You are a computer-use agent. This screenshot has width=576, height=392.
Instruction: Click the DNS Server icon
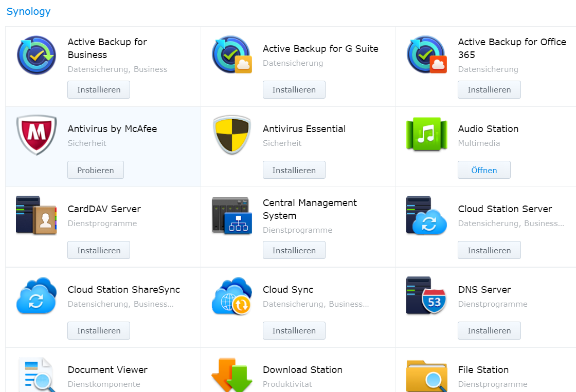point(426,295)
